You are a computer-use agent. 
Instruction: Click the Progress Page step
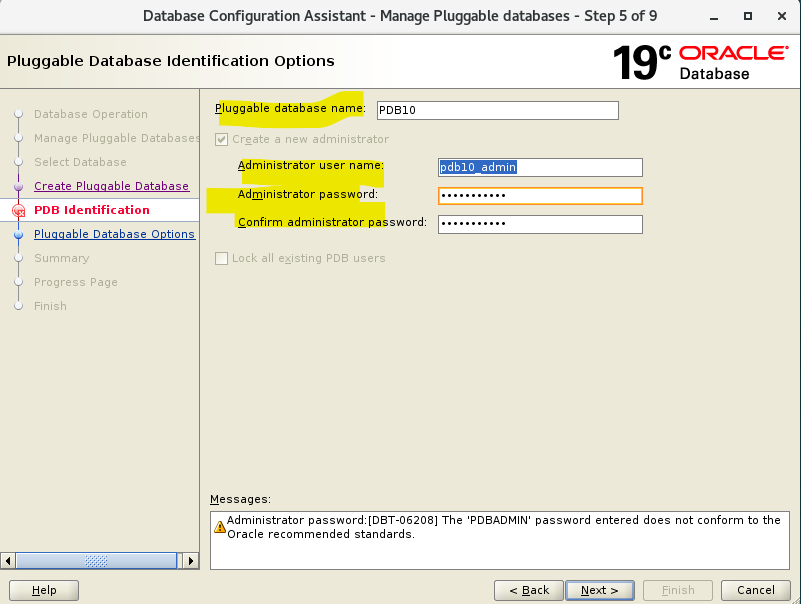point(76,282)
